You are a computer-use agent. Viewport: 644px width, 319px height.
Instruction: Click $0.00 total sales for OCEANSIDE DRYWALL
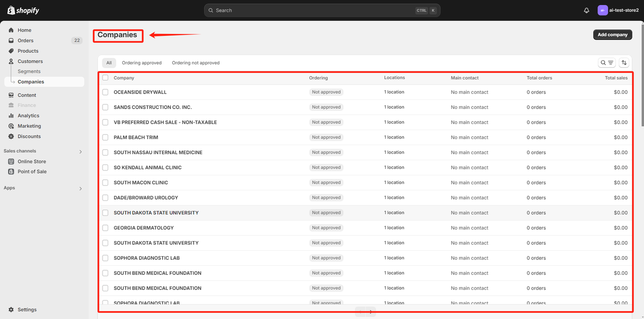pos(621,92)
